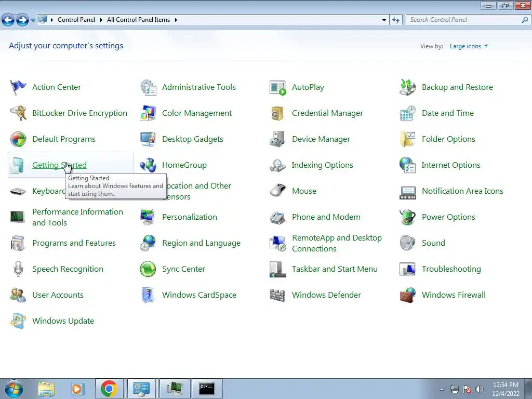Open the Personalization monitor icon
The width and height of the screenshot is (532, 399).
click(148, 217)
